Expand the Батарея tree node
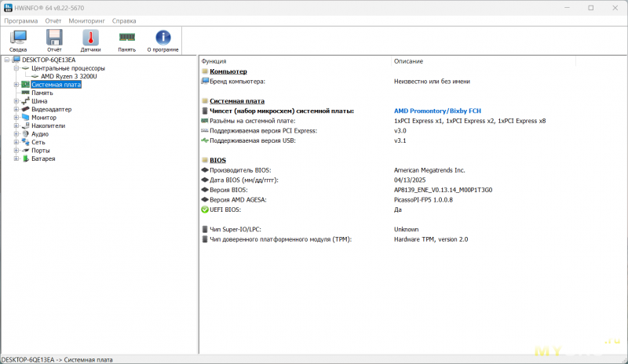The height and width of the screenshot is (364, 628). tap(16, 158)
